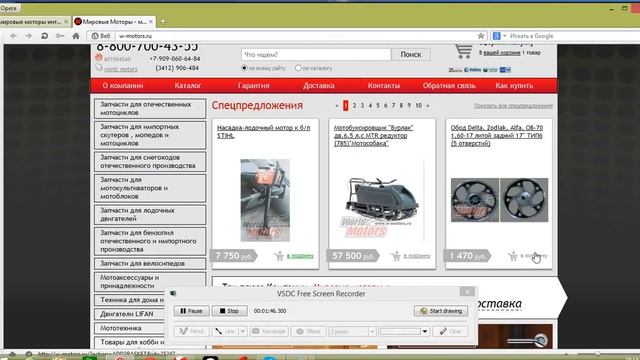This screenshot has height=360, width=640.
Task: Close the VSDC Free Screen Recorder window
Action: point(467,291)
